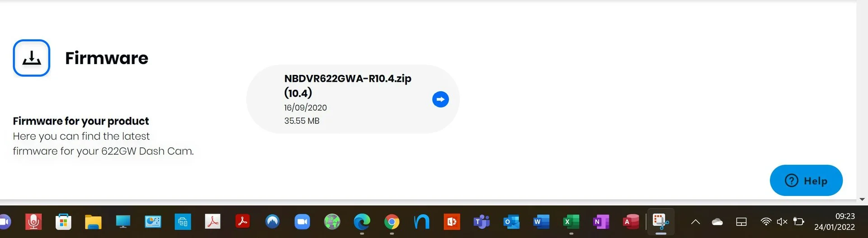Click the Firmware download icon box
Viewport: 868px width, 238px height.
32,58
